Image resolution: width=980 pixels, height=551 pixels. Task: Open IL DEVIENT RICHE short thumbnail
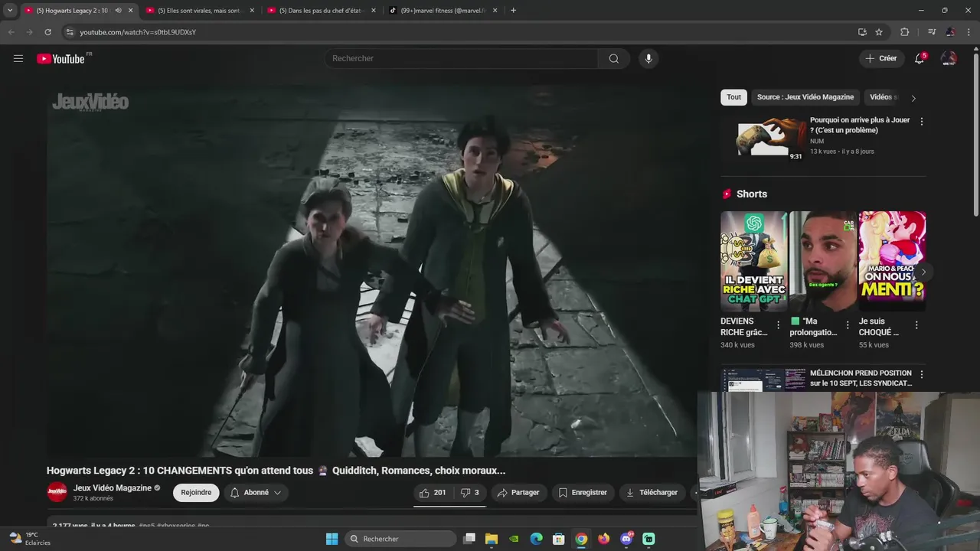point(754,261)
